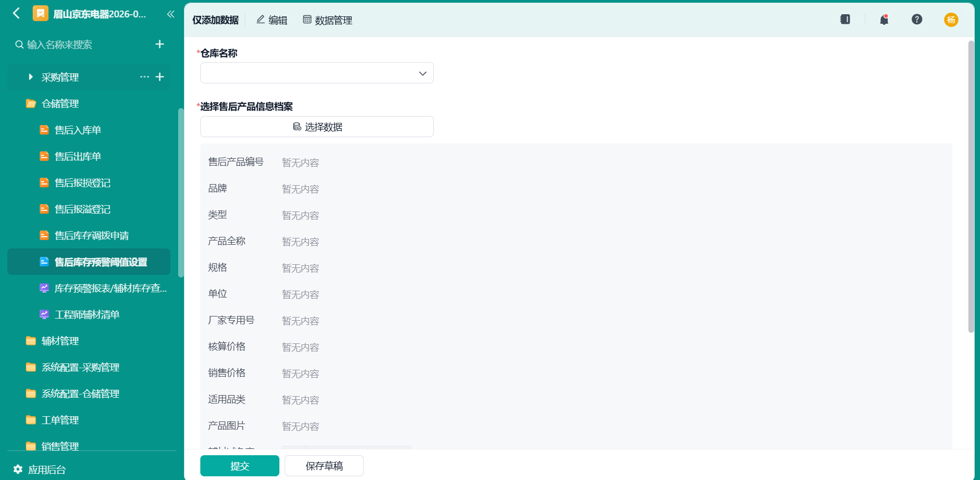Click the plus icon beside search box

tap(160, 44)
